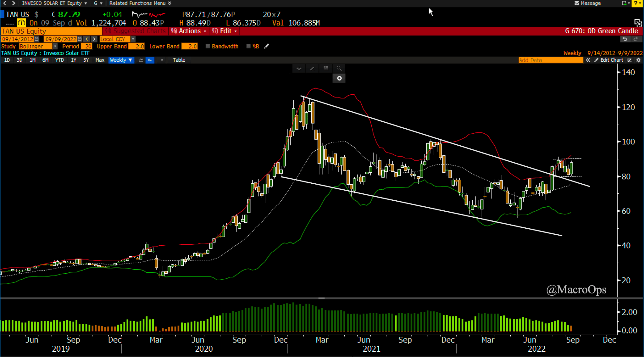
Task: Click the Add Data input field
Action: pyautogui.click(x=550, y=60)
